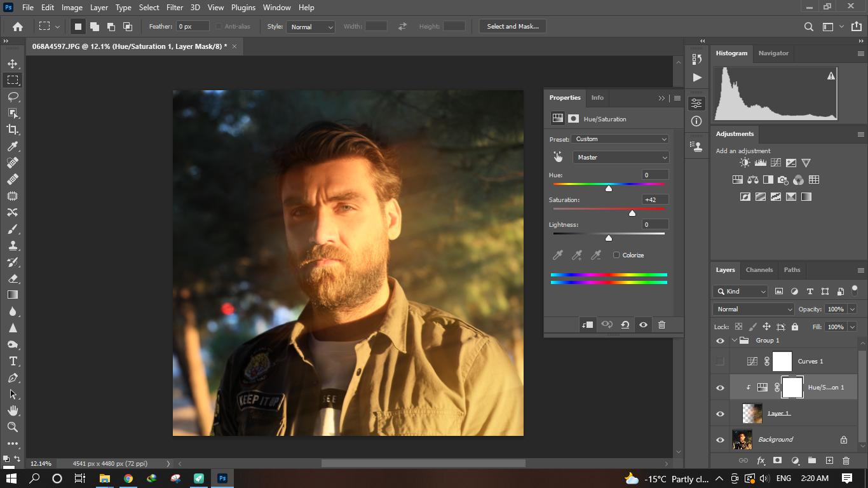Select the Clone Stamp tool
The image size is (868, 488).
point(12,245)
